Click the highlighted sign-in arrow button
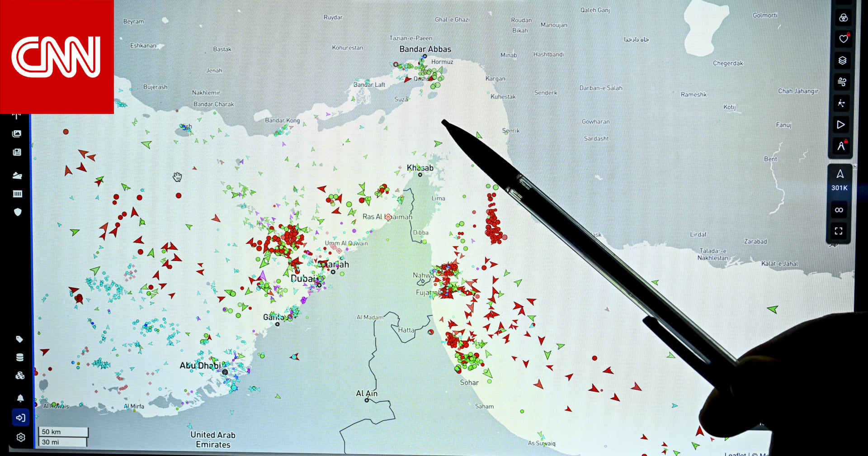 tap(20, 418)
